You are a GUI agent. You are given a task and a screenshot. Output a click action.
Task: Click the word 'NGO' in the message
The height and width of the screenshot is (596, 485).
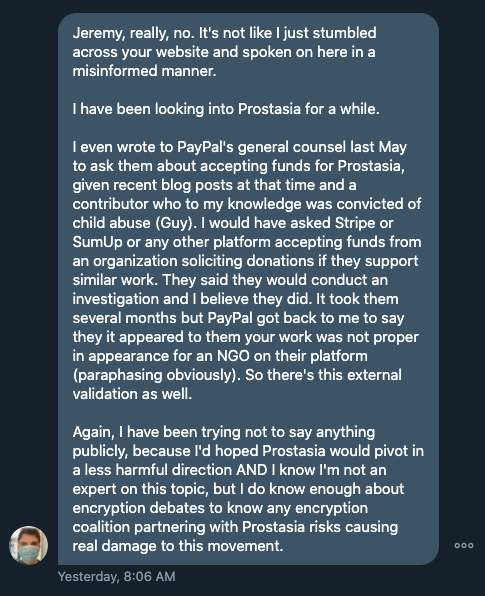click(233, 356)
